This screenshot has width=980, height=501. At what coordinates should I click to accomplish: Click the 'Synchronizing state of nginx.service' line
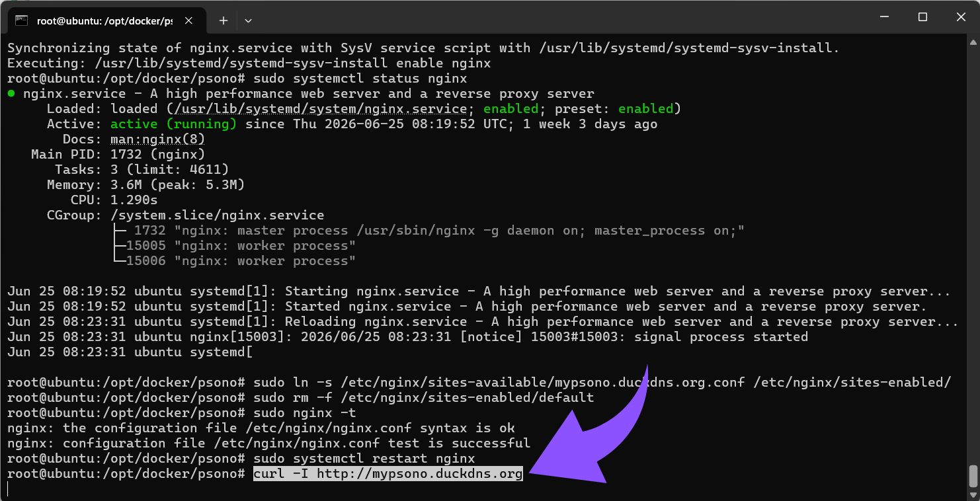point(424,48)
